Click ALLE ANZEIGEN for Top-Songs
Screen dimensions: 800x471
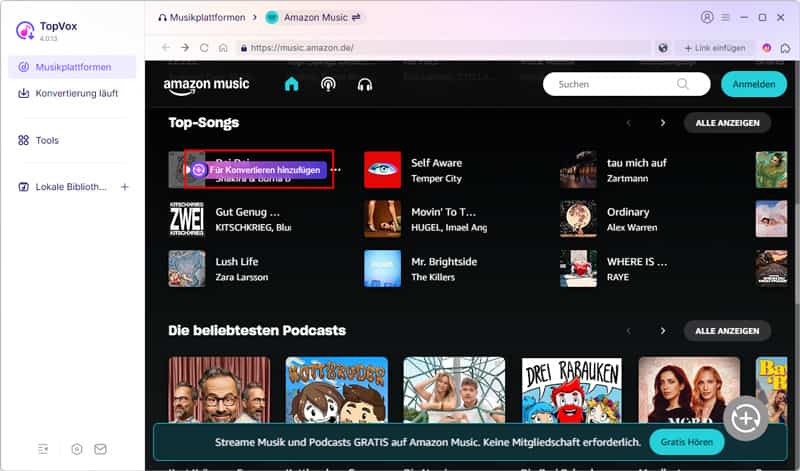pos(727,123)
